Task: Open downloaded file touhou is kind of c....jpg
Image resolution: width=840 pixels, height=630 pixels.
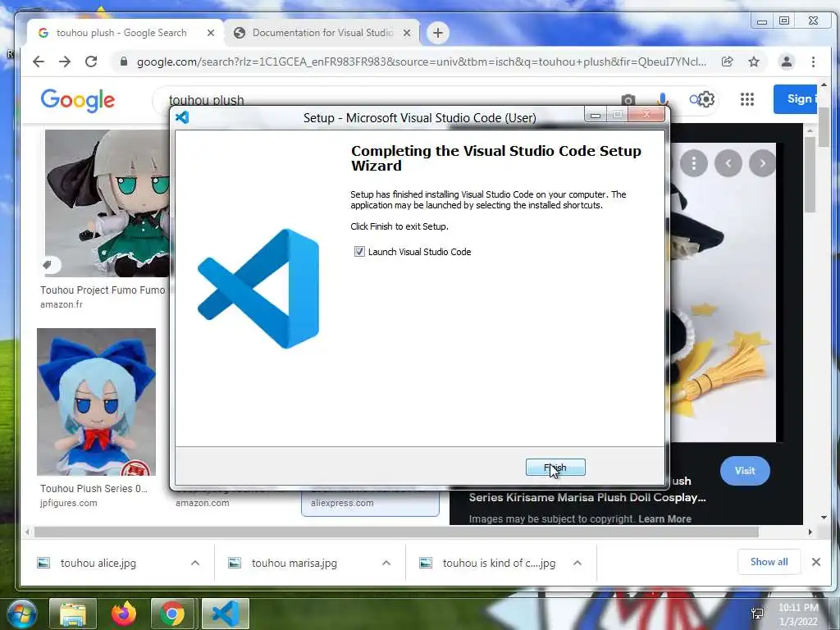Action: [x=499, y=563]
